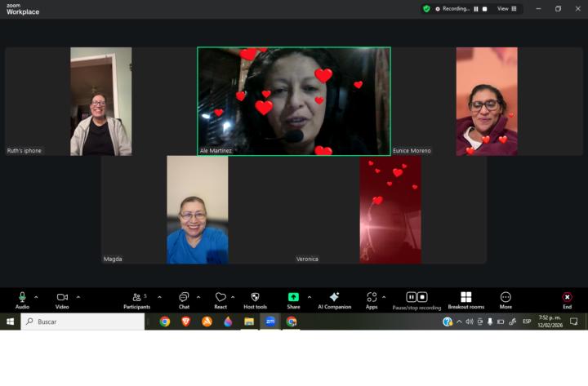The image size is (588, 386).
Task: Select Magda video tile
Action: (198, 210)
